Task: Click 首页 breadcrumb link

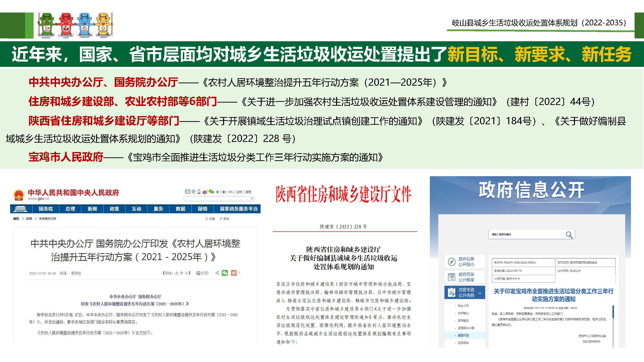Action: (x=16, y=219)
